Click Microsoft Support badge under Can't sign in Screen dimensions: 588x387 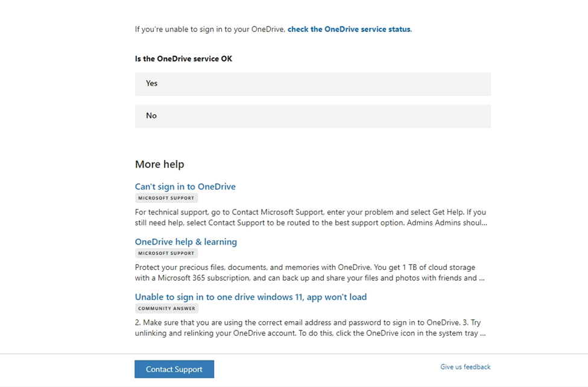166,198
